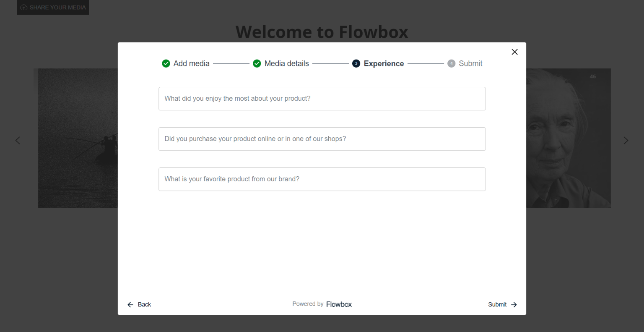Select the Experience step label
Image resolution: width=644 pixels, height=332 pixels.
coord(384,64)
